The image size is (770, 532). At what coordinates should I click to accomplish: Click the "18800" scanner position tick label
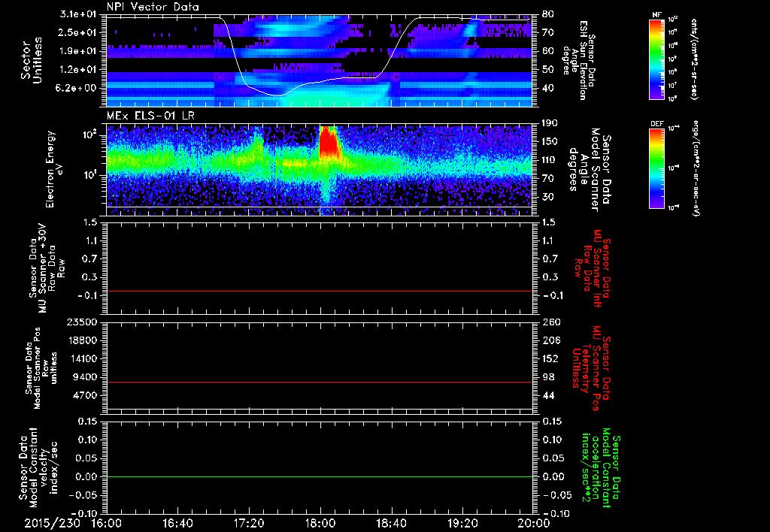(x=81, y=340)
